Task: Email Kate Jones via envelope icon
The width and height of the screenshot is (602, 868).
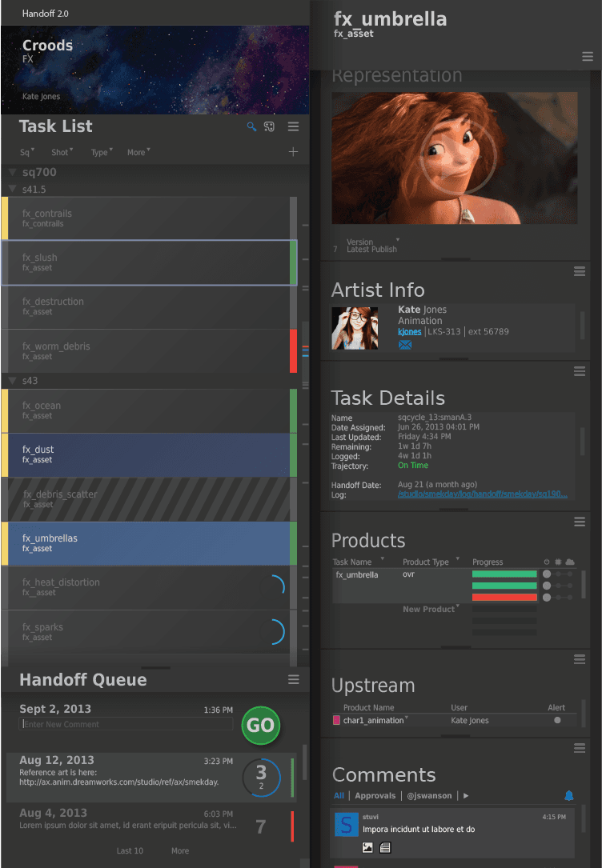Action: tap(405, 345)
